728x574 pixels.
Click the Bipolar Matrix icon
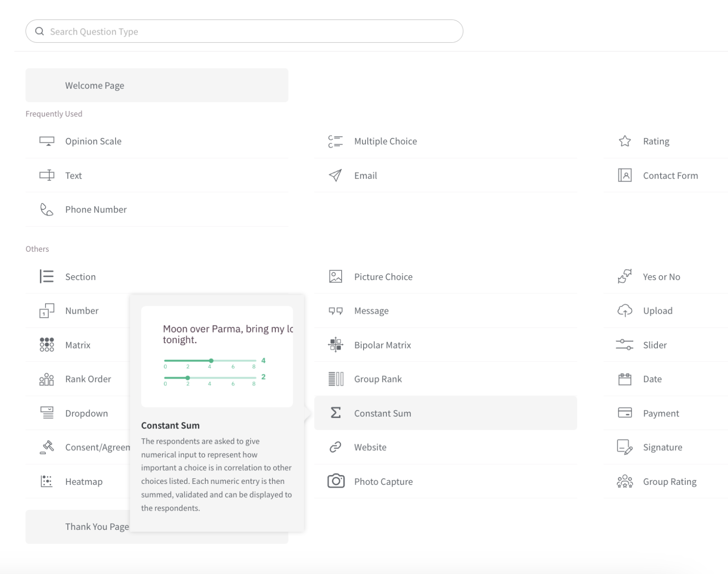point(336,345)
